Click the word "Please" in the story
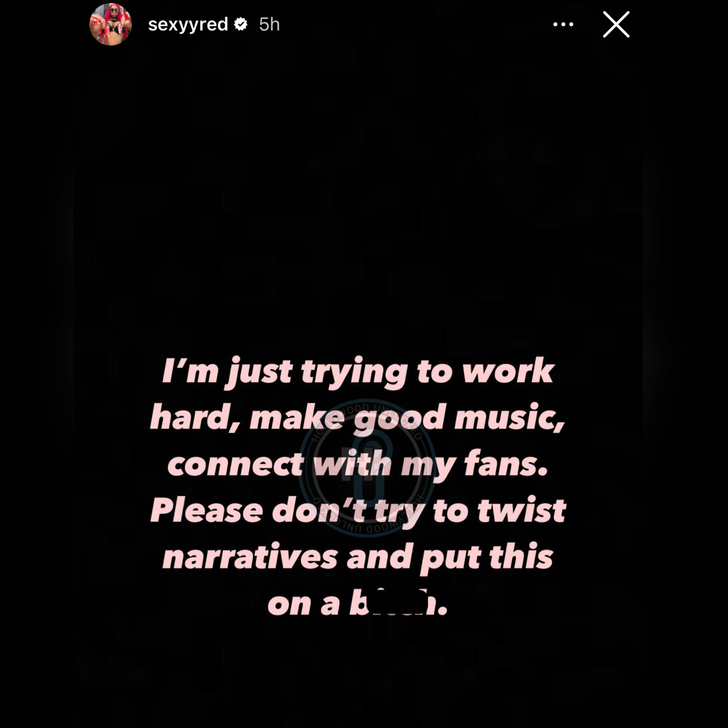The width and height of the screenshot is (728, 728). pyautogui.click(x=206, y=511)
